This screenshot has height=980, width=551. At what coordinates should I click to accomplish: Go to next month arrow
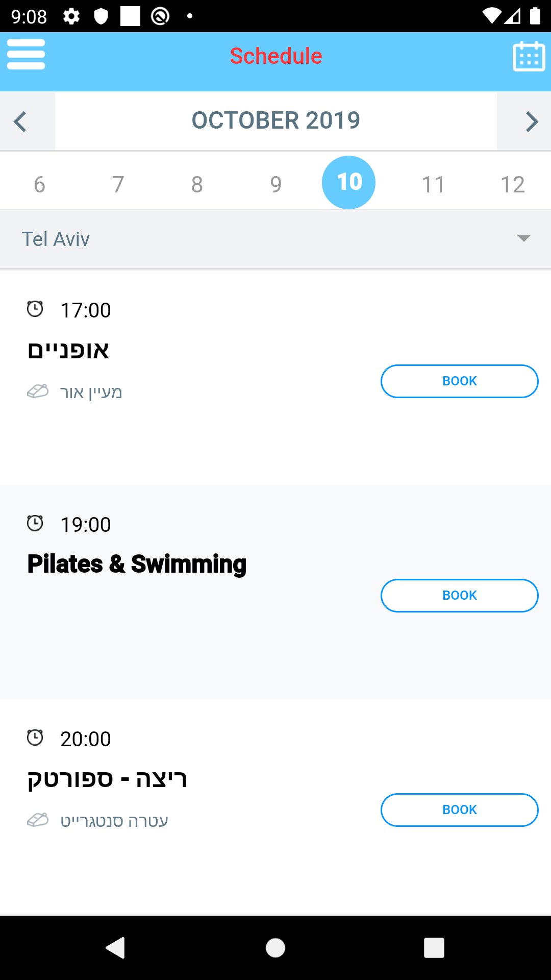tap(532, 121)
